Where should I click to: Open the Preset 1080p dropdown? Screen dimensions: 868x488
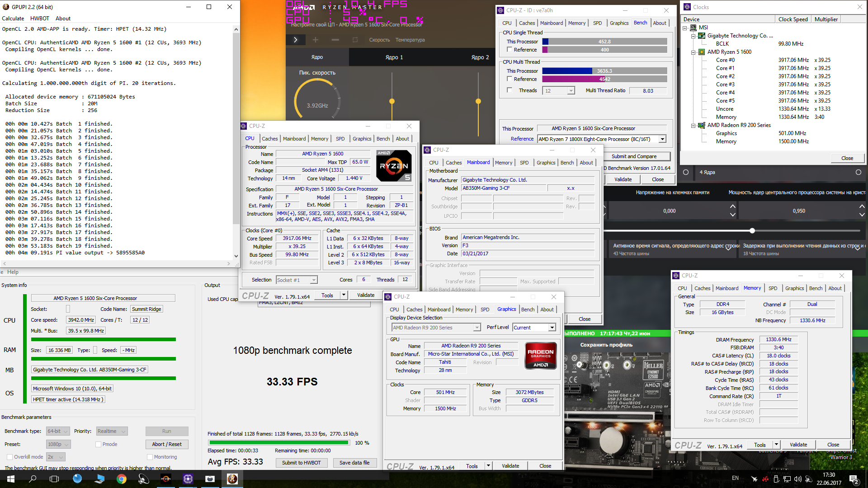pos(58,444)
